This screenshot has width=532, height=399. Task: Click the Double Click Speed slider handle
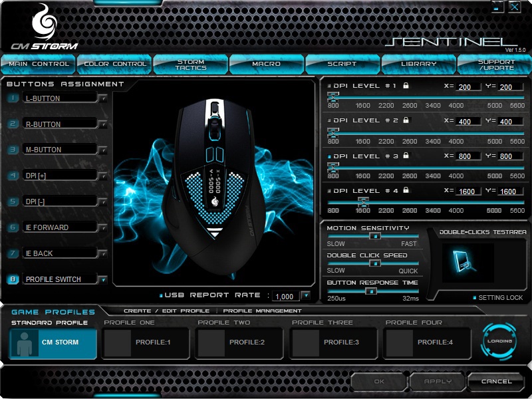[375, 263]
